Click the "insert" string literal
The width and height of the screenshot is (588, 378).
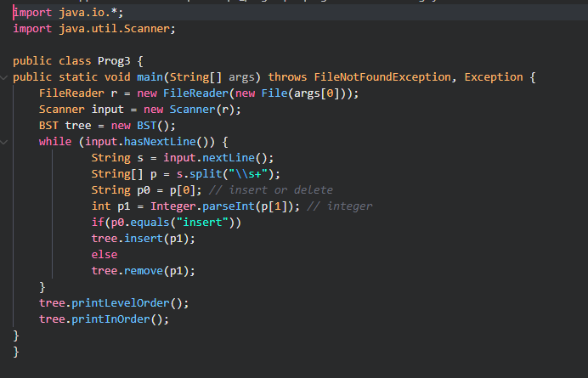pos(202,222)
